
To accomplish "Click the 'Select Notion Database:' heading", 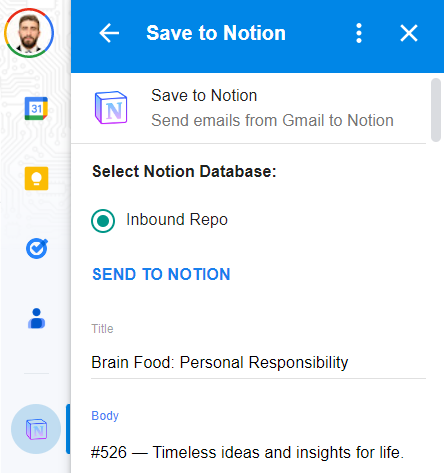I will 184,171.
